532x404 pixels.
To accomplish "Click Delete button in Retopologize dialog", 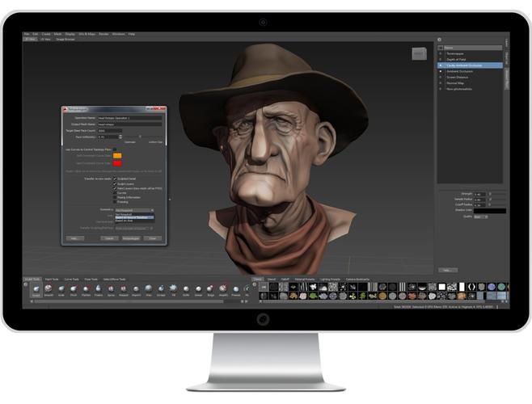I will point(109,238).
